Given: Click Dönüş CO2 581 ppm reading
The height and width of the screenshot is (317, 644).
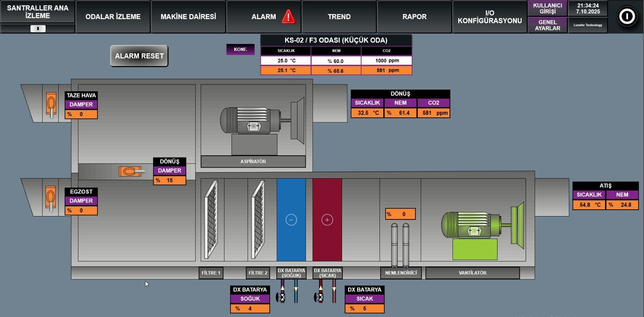Looking at the screenshot, I should 434,113.
